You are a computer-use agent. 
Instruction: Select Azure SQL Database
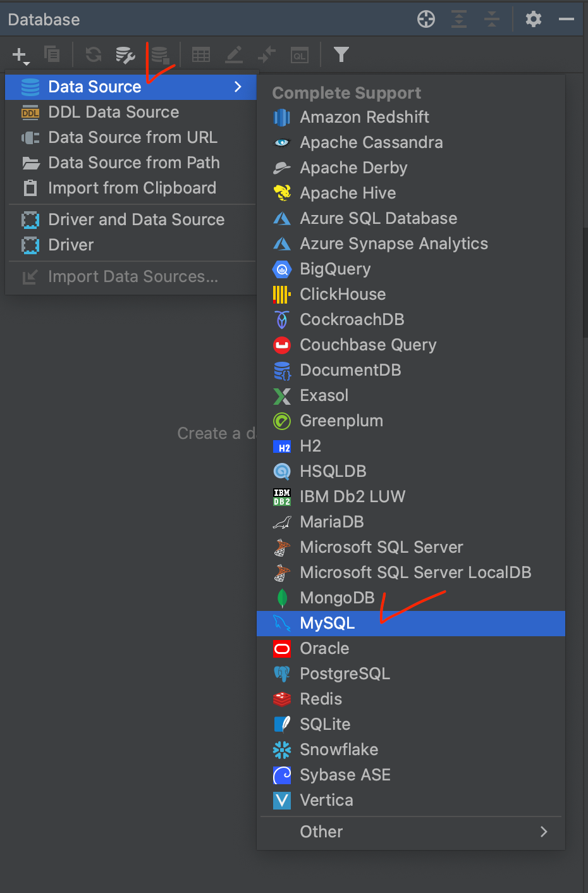[411, 218]
